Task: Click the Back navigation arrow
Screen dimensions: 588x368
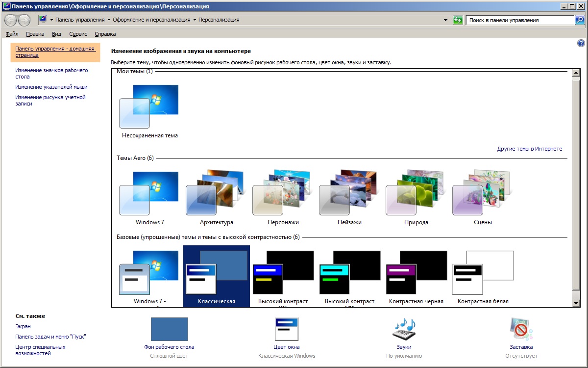Action: pos(10,20)
